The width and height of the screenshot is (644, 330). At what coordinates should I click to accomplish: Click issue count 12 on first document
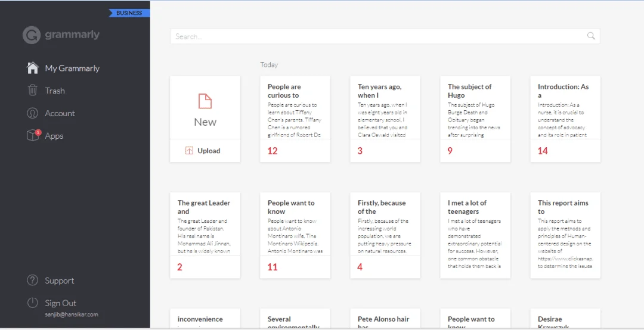pyautogui.click(x=273, y=151)
